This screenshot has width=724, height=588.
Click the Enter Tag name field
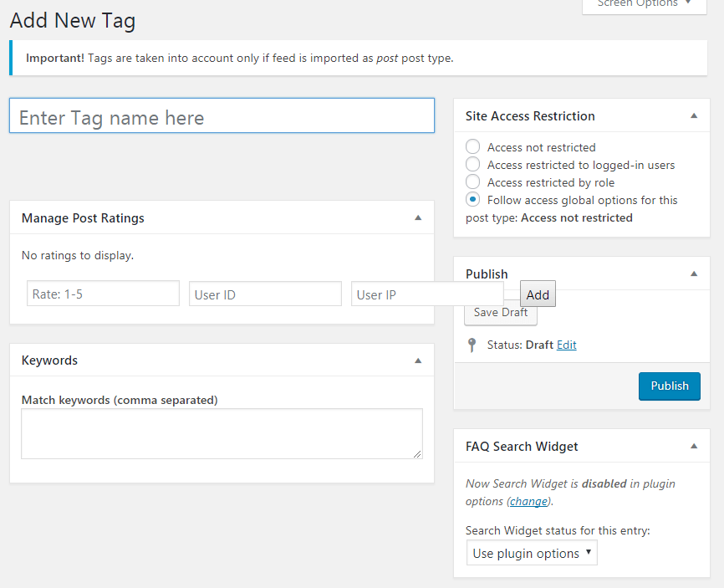[x=222, y=115]
